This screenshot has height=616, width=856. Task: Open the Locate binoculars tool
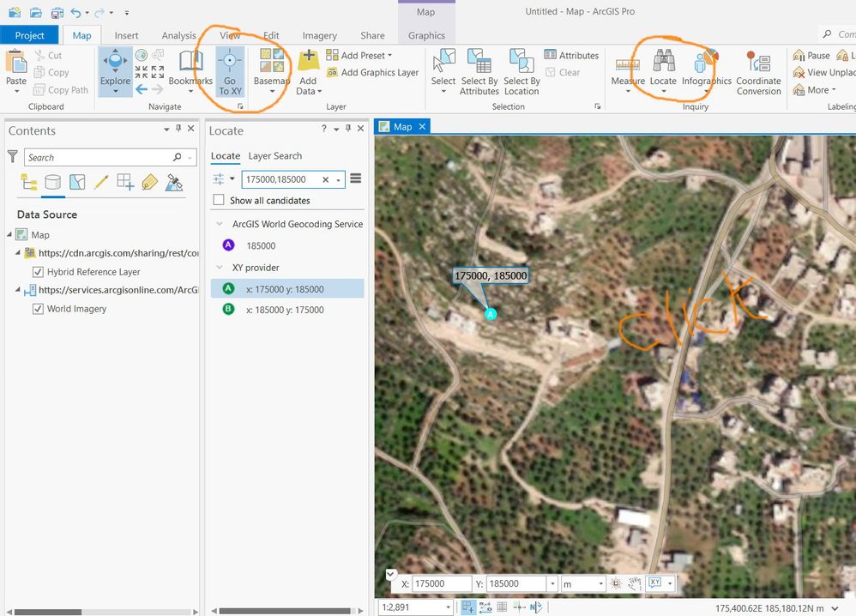[x=663, y=70]
